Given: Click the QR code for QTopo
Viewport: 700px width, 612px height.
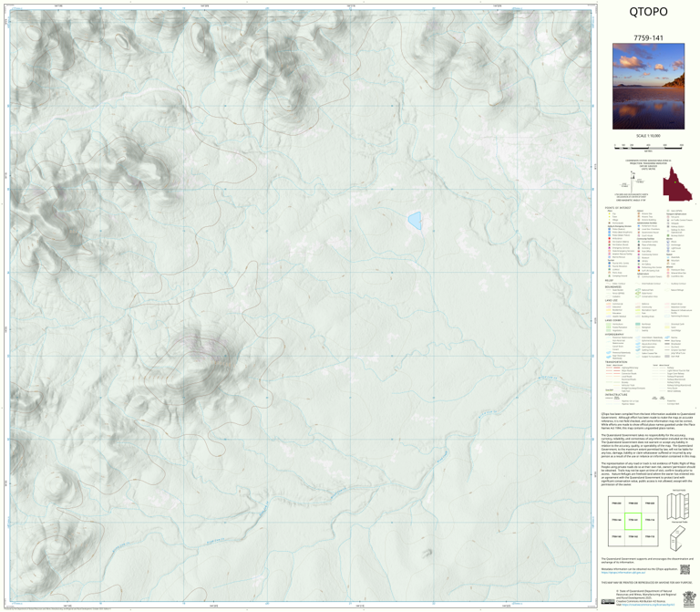Looking at the screenshot, I should 685,569.
